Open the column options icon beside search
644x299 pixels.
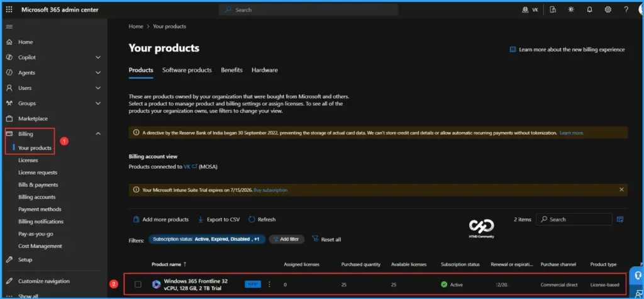point(620,219)
